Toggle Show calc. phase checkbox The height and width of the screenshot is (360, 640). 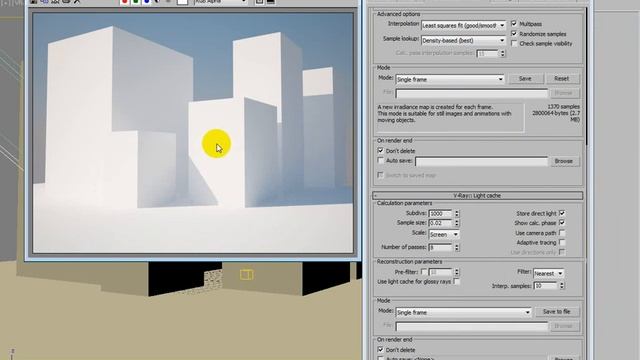[562, 223]
